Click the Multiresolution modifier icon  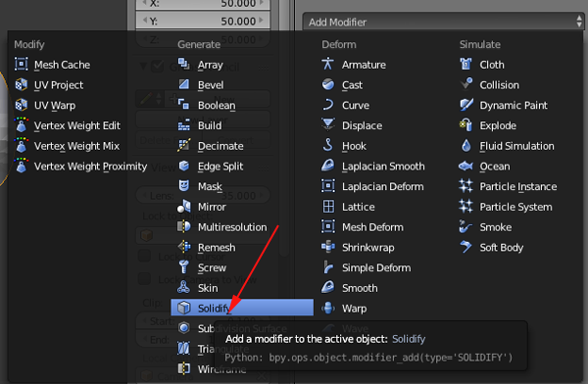(184, 226)
